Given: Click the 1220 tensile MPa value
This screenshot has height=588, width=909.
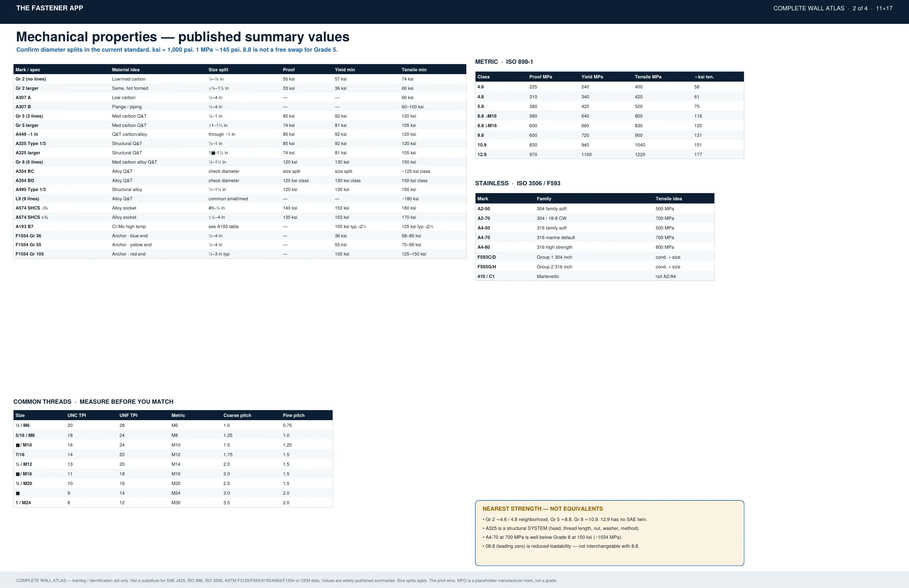Looking at the screenshot, I should 640,155.
